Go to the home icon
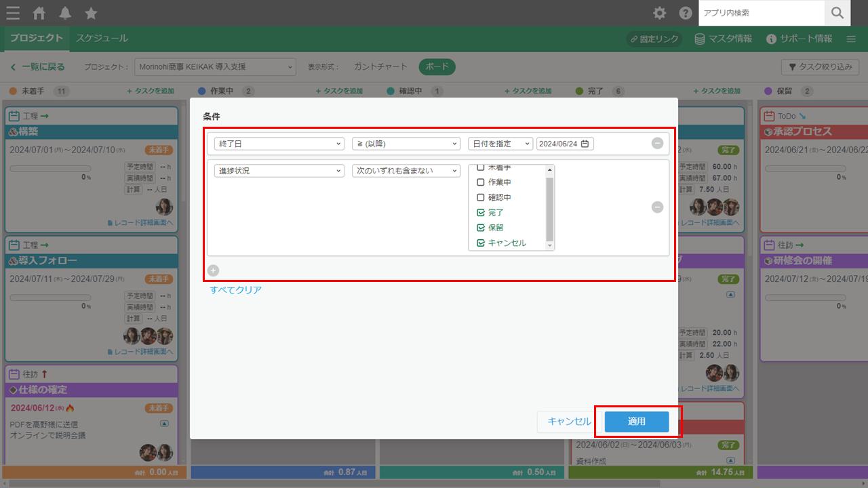Image resolution: width=868 pixels, height=488 pixels. (39, 13)
